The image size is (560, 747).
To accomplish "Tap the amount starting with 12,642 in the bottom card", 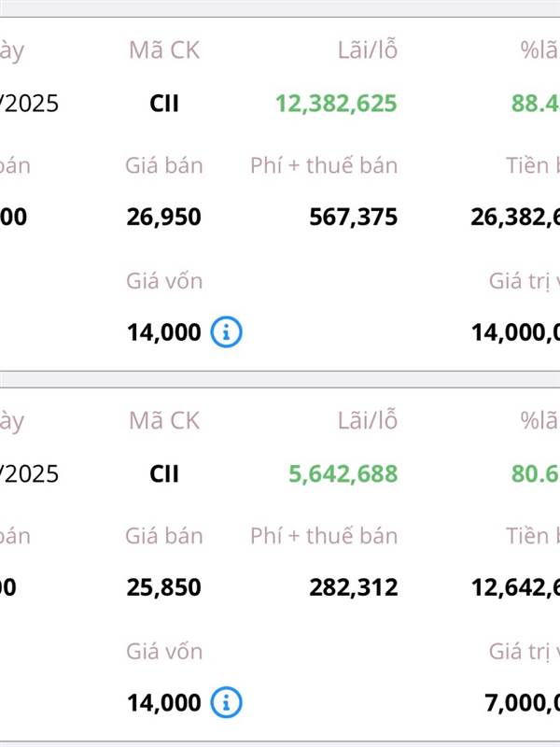I will pyautogui.click(x=515, y=588).
